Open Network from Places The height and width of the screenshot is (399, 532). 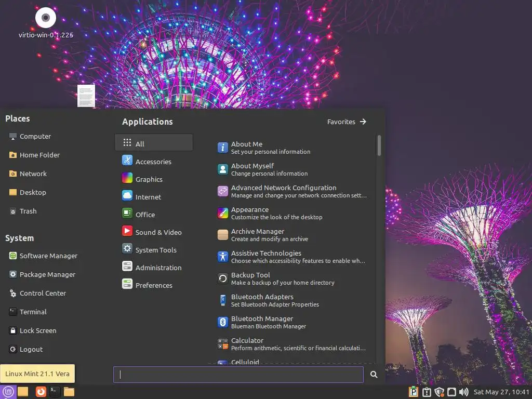[28, 174]
